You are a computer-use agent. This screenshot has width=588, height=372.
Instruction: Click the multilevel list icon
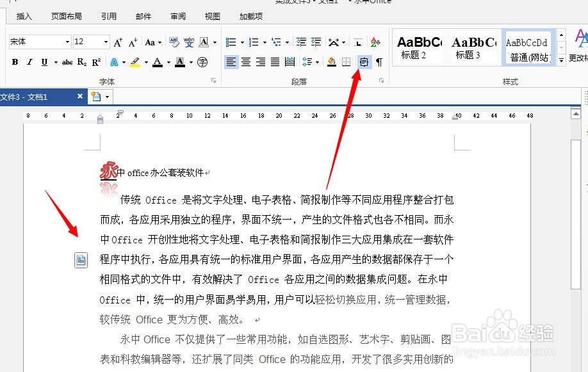tap(276, 42)
